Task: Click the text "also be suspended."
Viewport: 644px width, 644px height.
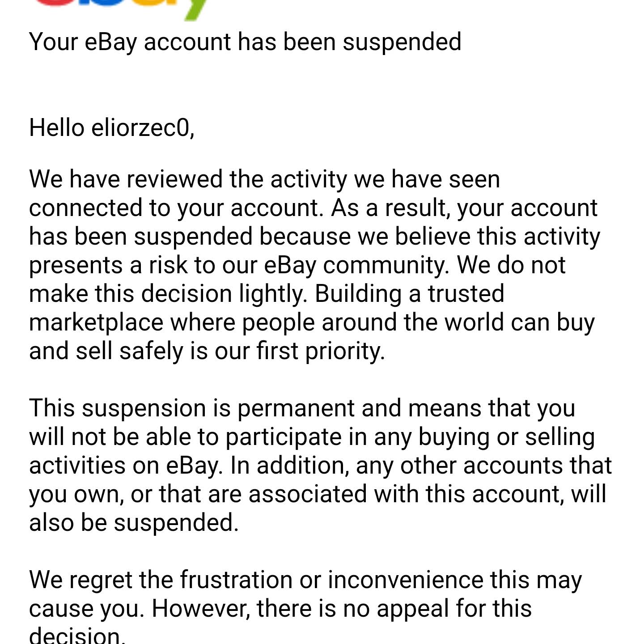Action: [x=134, y=523]
